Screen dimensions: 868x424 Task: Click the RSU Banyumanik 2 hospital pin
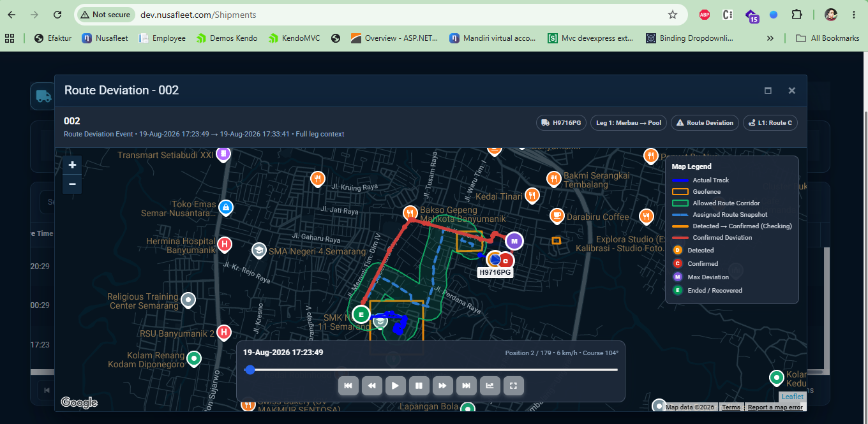(x=223, y=332)
